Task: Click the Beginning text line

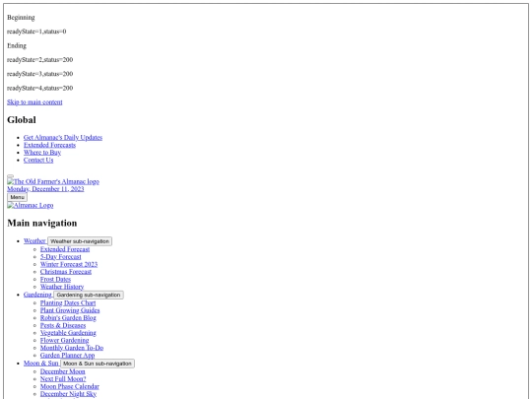Action: (21, 18)
